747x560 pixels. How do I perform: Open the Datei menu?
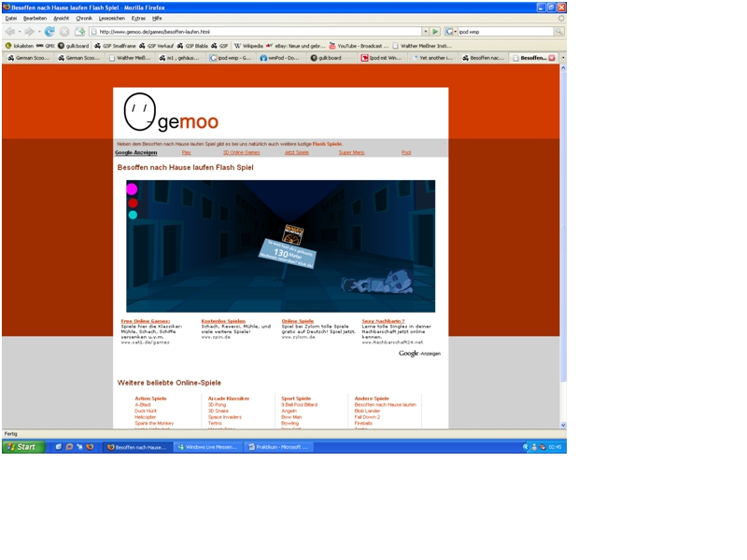11,18
